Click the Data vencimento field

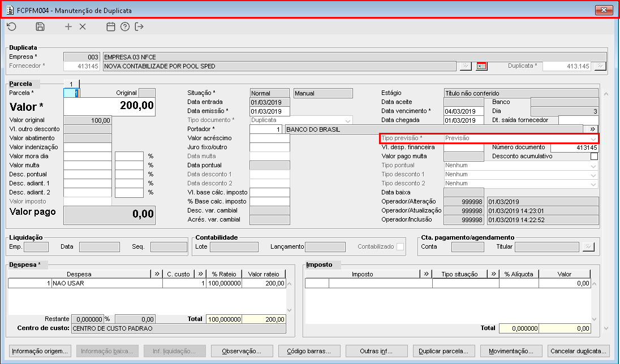pyautogui.click(x=464, y=111)
